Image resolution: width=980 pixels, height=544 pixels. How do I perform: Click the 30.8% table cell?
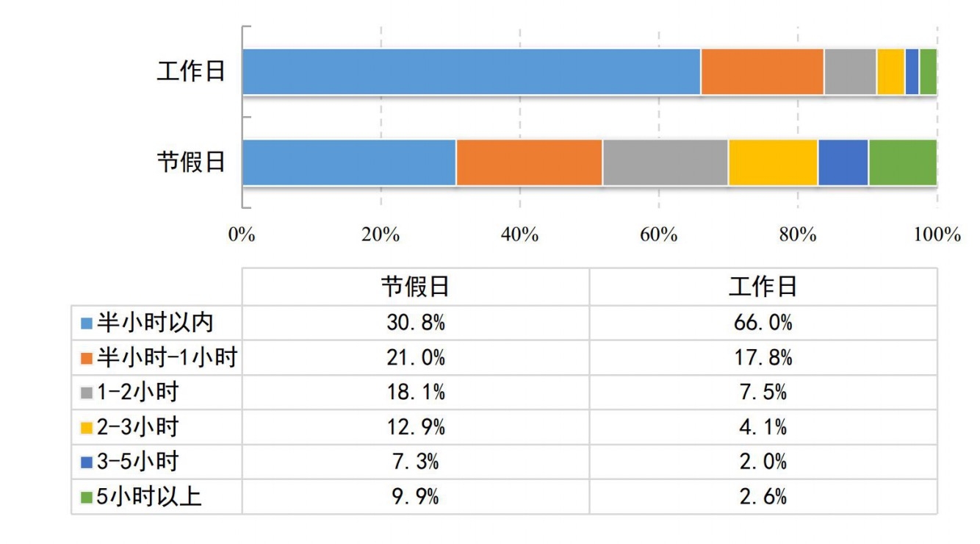pyautogui.click(x=415, y=323)
